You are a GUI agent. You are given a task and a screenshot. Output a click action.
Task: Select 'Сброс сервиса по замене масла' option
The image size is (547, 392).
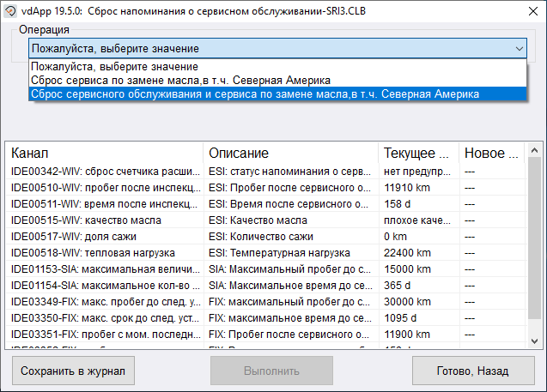point(180,80)
